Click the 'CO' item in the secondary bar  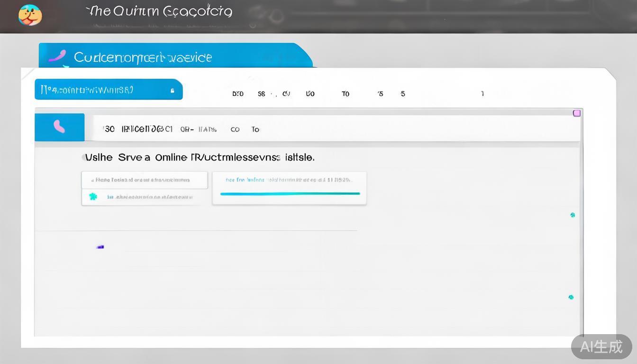(235, 129)
